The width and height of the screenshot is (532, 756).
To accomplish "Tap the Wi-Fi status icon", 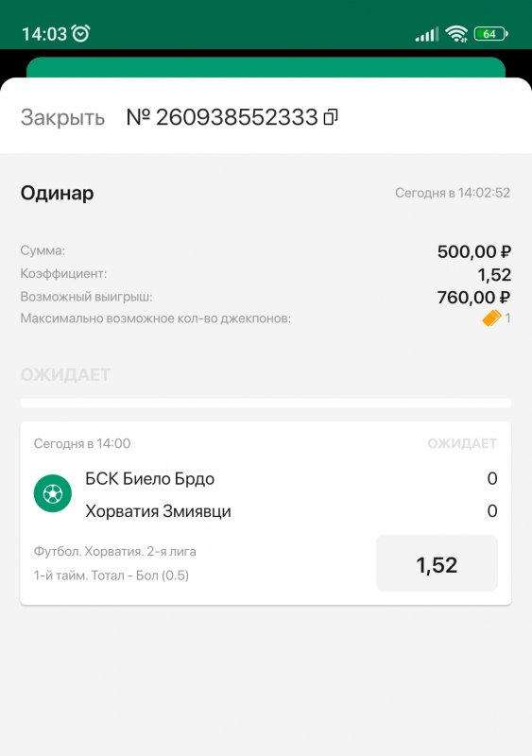I will click(x=456, y=34).
